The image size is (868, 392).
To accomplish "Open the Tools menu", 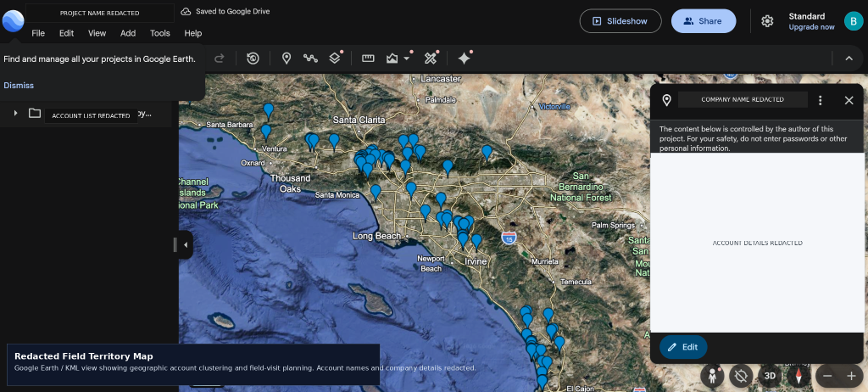I will pyautogui.click(x=160, y=33).
